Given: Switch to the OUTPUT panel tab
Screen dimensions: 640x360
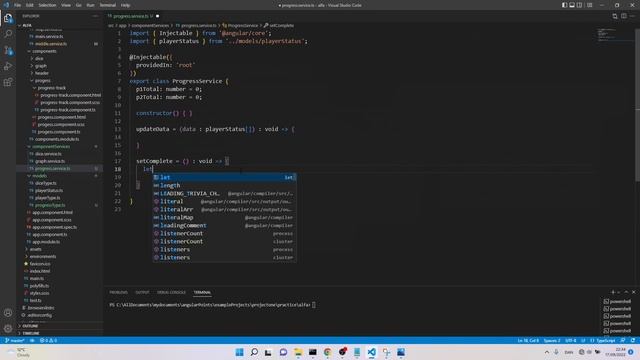Looking at the screenshot, I should click(x=142, y=292).
